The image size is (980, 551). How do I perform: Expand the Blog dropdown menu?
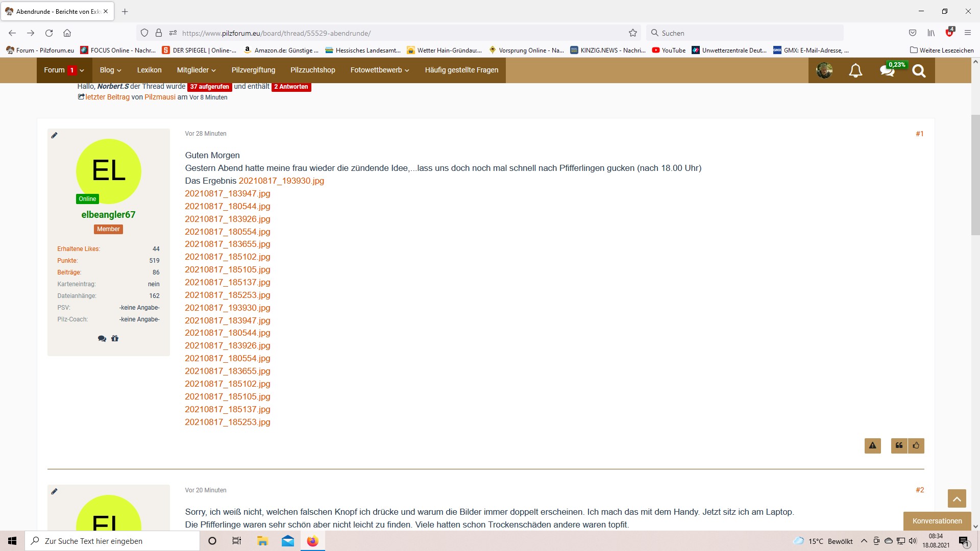pyautogui.click(x=110, y=70)
